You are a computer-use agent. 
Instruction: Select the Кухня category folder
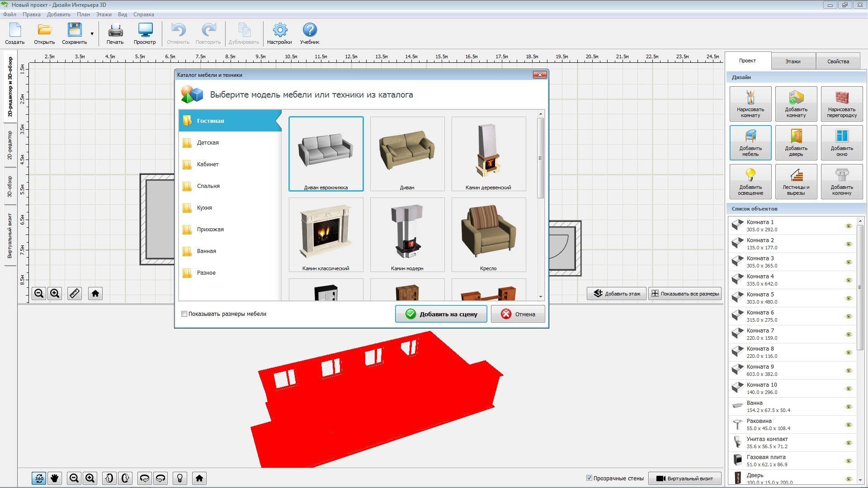point(230,208)
